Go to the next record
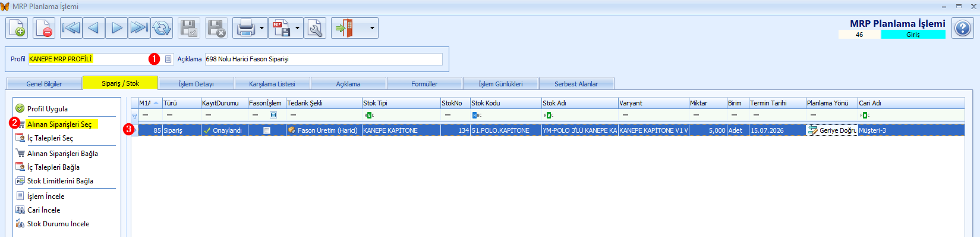The height and width of the screenshot is (237, 980). tap(116, 28)
